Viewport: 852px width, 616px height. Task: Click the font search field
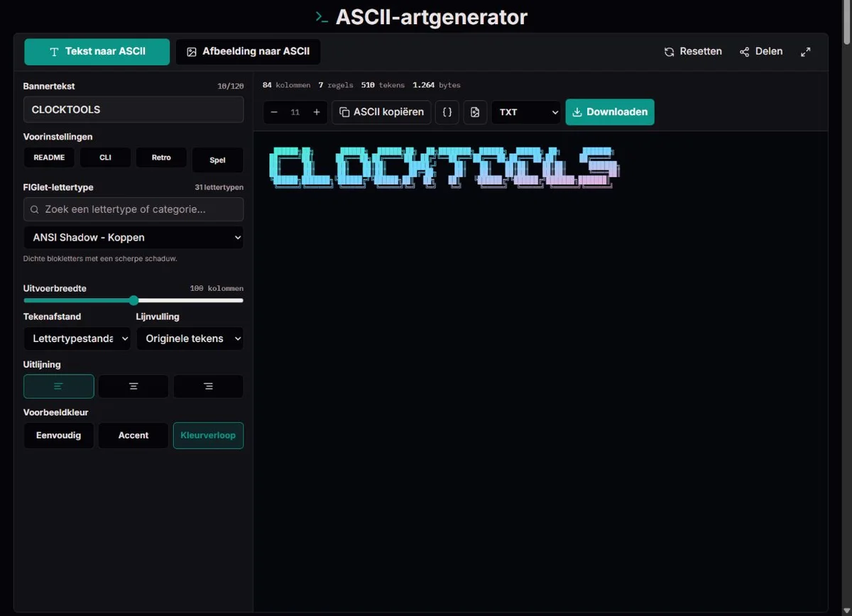(133, 209)
